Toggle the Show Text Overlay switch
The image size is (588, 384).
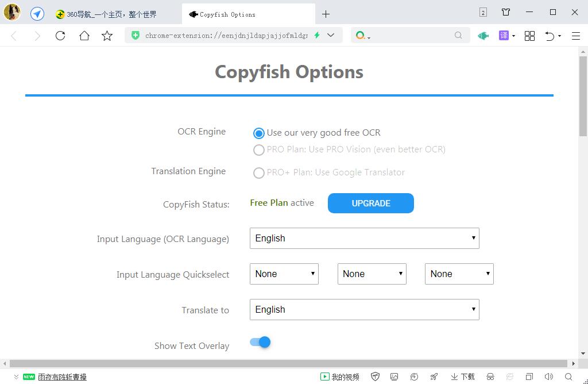tap(260, 342)
